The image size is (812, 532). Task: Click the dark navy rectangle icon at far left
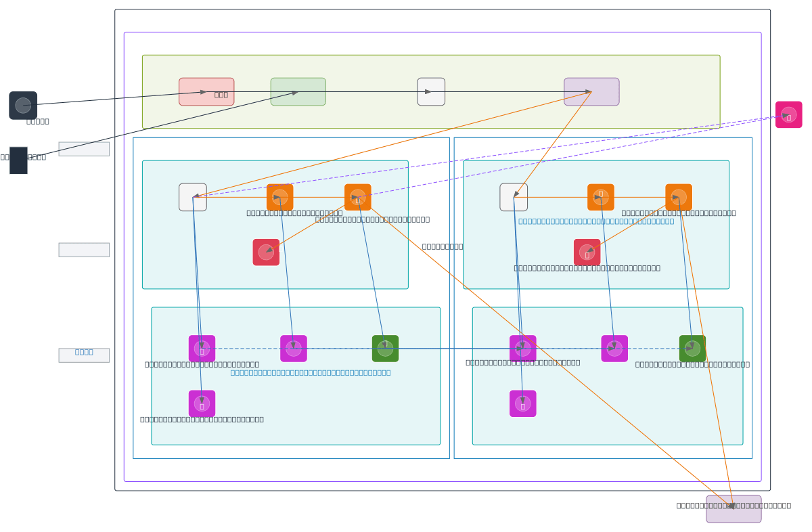(18, 160)
